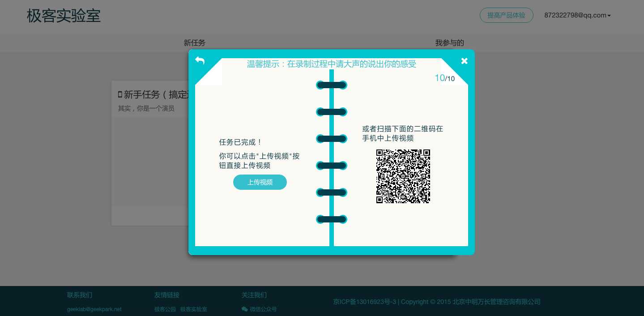Image resolution: width=644 pixels, height=316 pixels.
Task: Switch to the 我参与的 tab
Action: (449, 43)
